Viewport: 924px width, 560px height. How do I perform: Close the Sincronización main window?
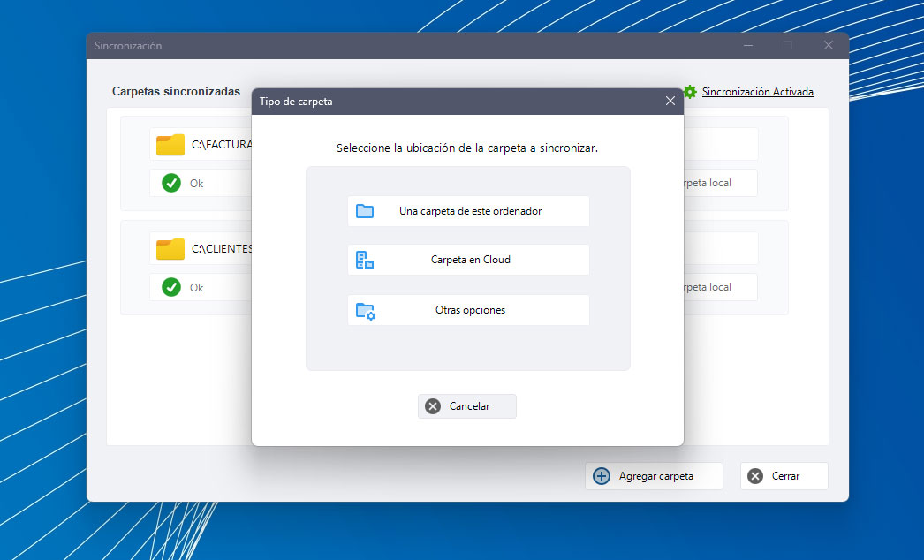point(829,45)
